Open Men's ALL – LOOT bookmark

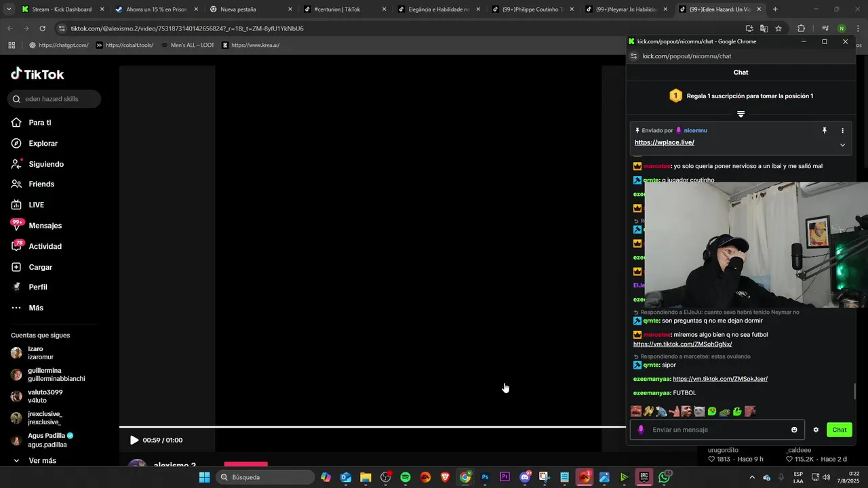pos(188,45)
